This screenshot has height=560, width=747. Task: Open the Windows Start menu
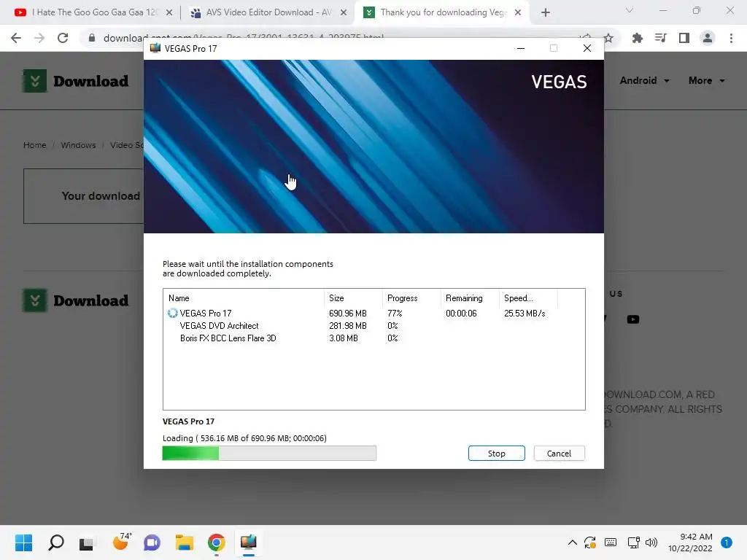click(23, 542)
